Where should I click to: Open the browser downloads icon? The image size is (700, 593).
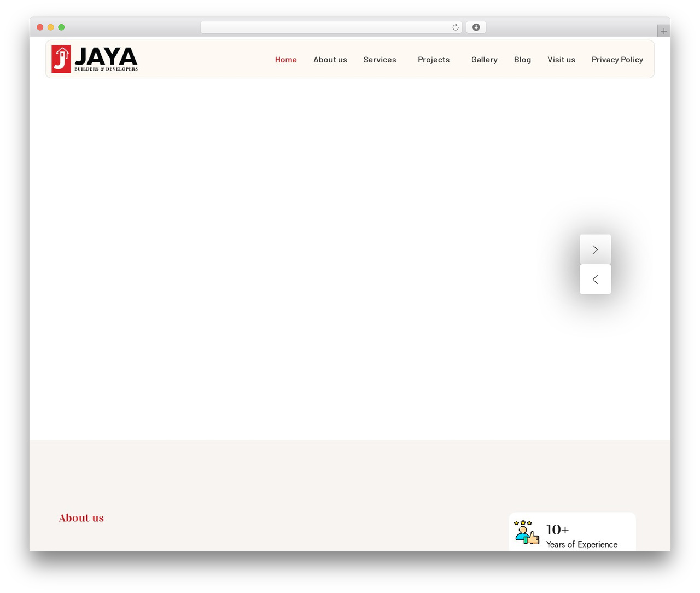coord(476,27)
